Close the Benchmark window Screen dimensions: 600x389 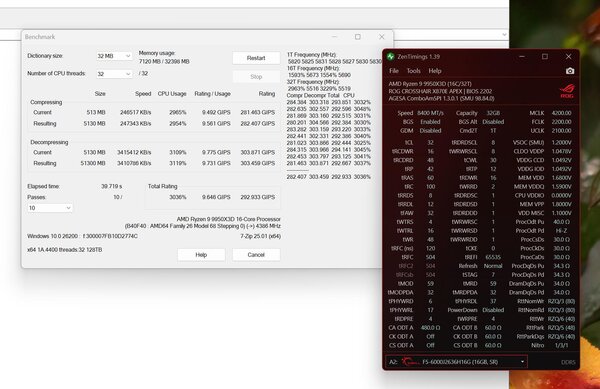pos(382,37)
